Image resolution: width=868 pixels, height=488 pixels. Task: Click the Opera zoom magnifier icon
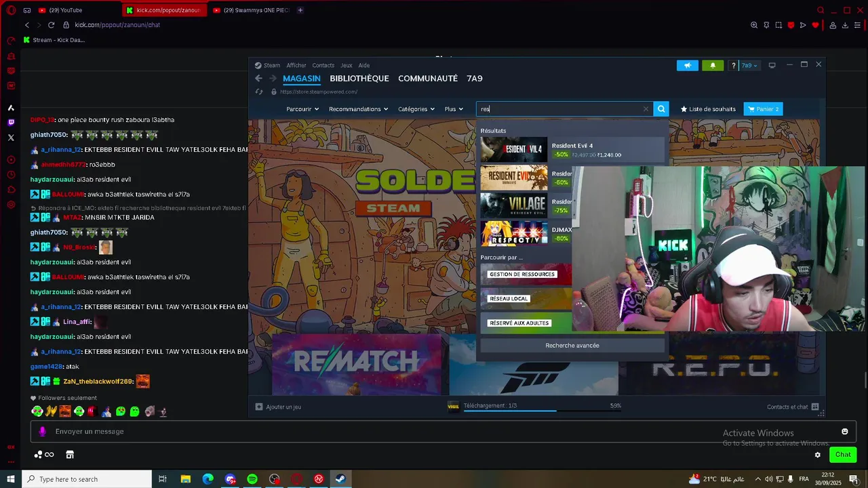pyautogui.click(x=754, y=25)
